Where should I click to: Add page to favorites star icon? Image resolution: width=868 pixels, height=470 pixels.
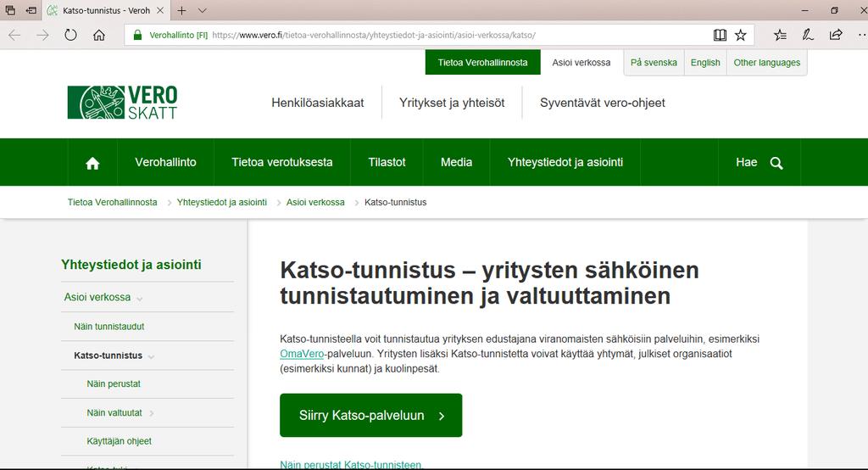pos(741,35)
